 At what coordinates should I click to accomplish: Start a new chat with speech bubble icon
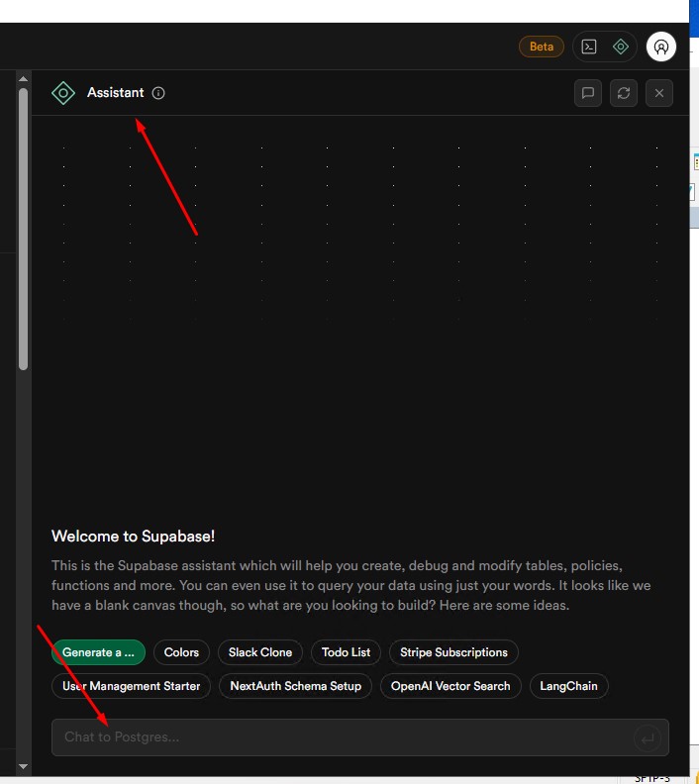pyautogui.click(x=588, y=93)
